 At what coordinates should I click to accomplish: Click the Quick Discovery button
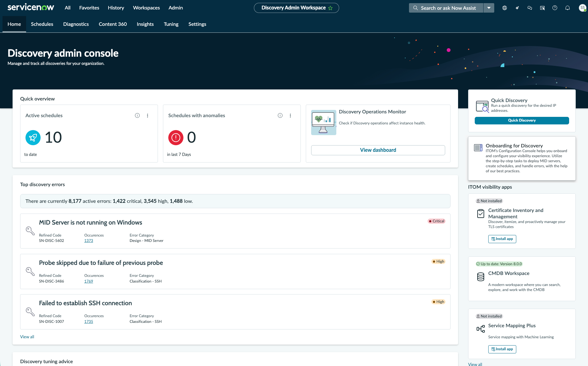[x=522, y=120]
